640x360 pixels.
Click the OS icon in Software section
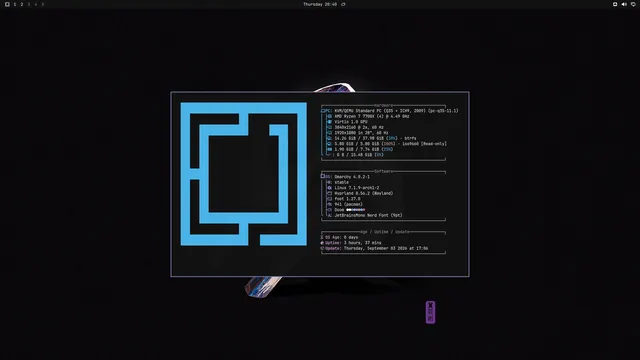(323, 176)
